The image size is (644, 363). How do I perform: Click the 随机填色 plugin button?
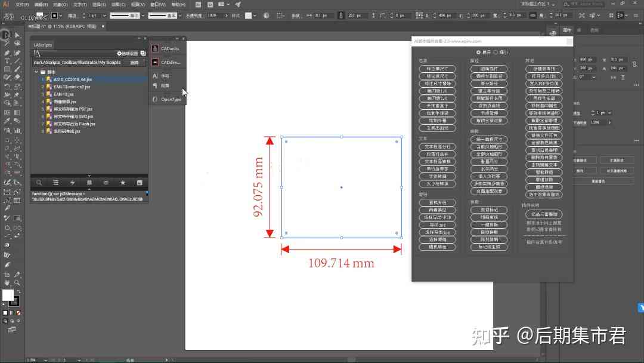[438, 247]
